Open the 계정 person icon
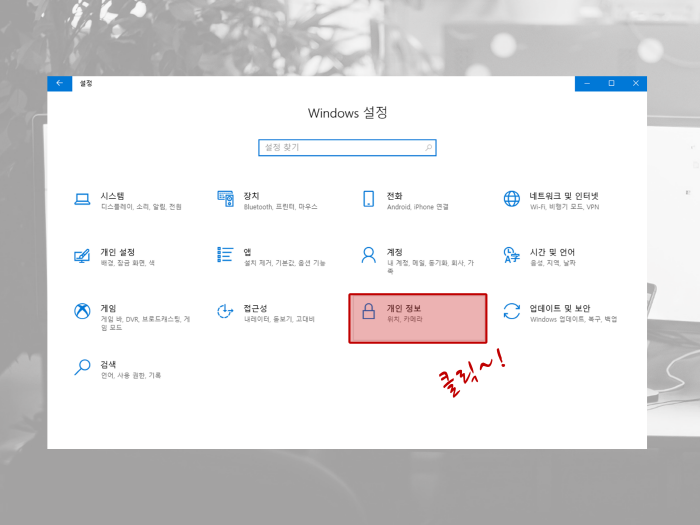The height and width of the screenshot is (525, 700). (x=369, y=255)
